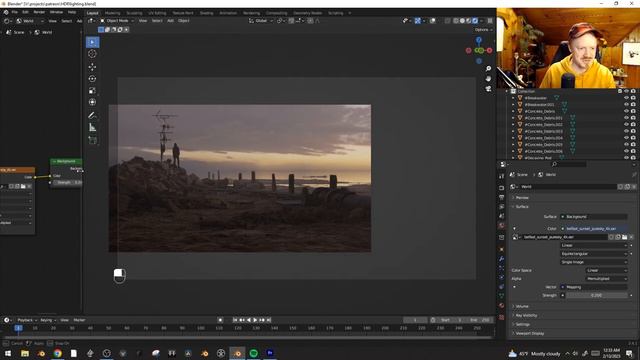Click the folder icon to open HDRI image
Viewport: 640px width, 360px height.
(624, 237)
